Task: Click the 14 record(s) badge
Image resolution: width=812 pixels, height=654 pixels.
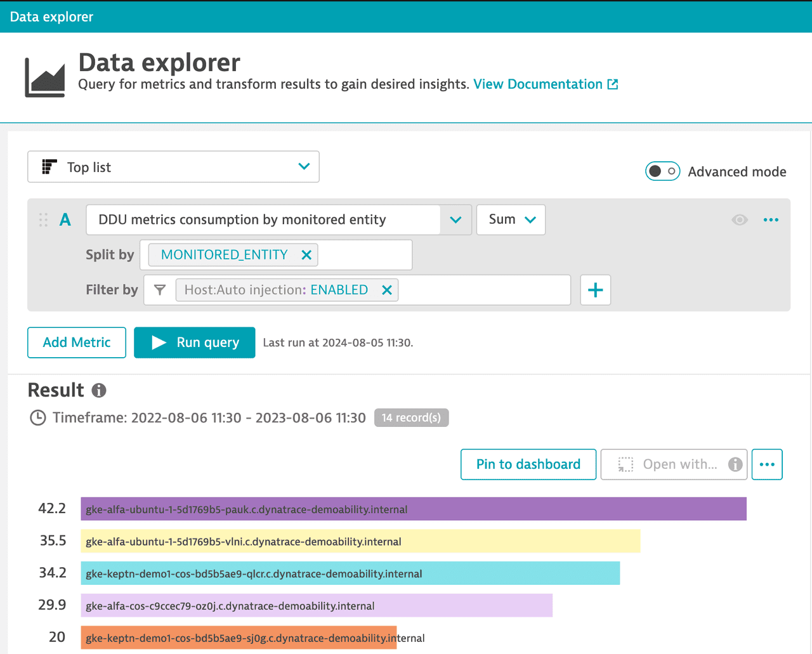Action: click(x=411, y=417)
